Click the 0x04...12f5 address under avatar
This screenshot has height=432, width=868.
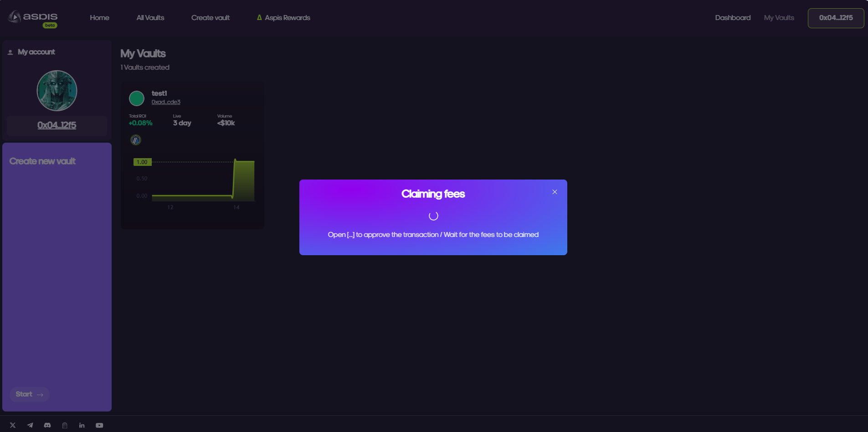tap(57, 125)
